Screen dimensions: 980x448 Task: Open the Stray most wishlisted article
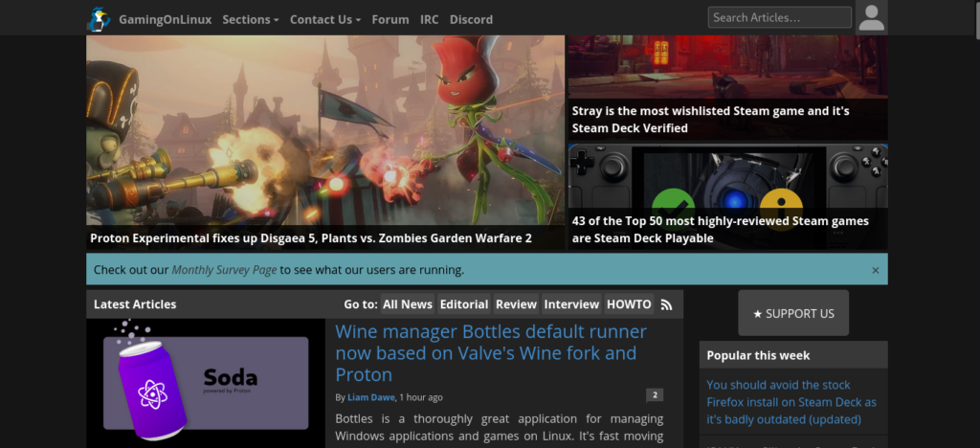click(x=711, y=120)
